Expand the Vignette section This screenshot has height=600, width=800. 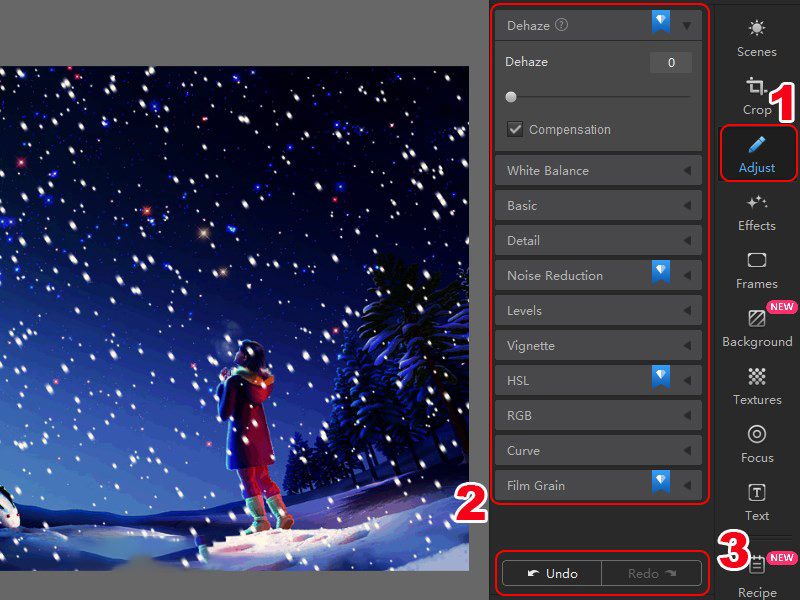coord(598,345)
